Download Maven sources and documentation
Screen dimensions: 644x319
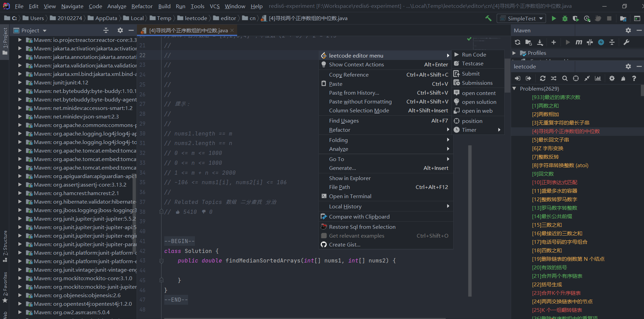(540, 42)
